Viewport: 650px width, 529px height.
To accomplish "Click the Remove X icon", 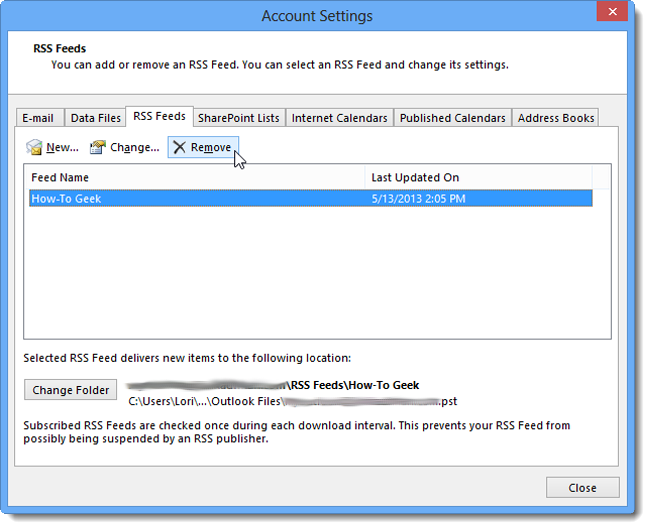I will pyautogui.click(x=179, y=147).
